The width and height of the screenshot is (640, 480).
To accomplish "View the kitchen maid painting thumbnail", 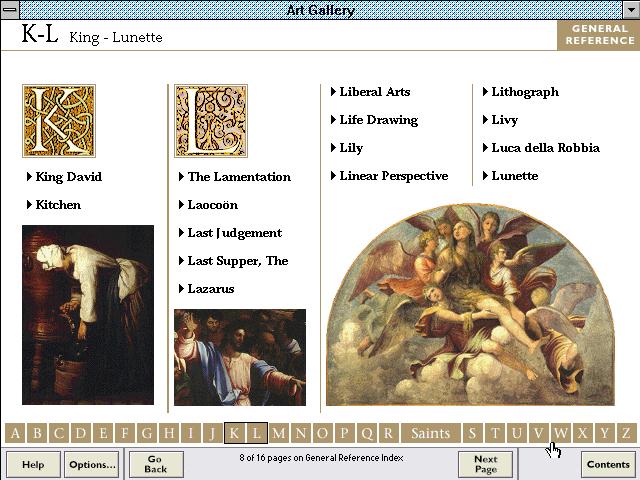I will pyautogui.click(x=88, y=315).
